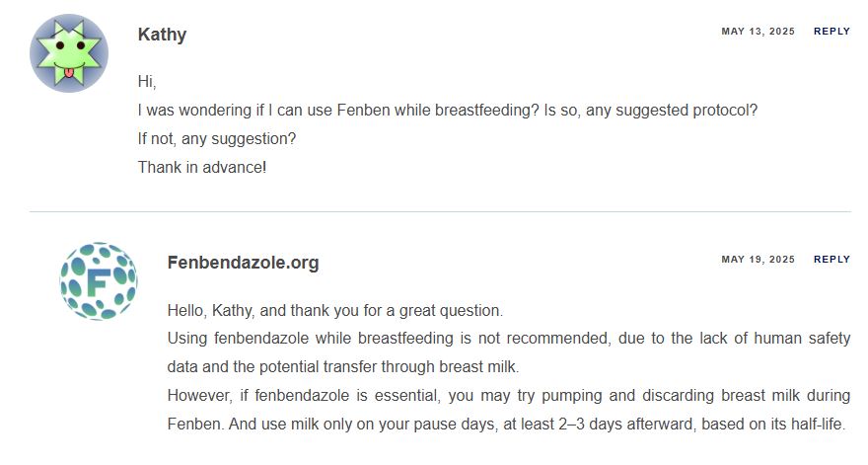Open the Fenbendazole.org author name
The width and height of the screenshot is (868, 465).
click(243, 263)
